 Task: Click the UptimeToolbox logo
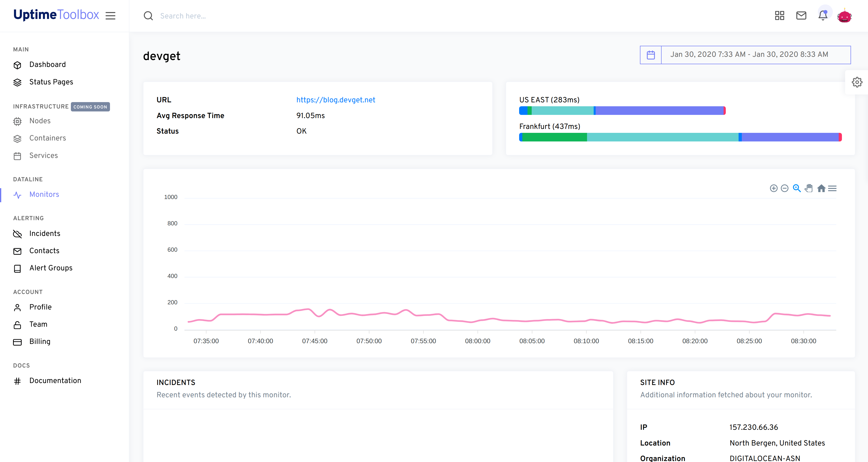[56, 15]
